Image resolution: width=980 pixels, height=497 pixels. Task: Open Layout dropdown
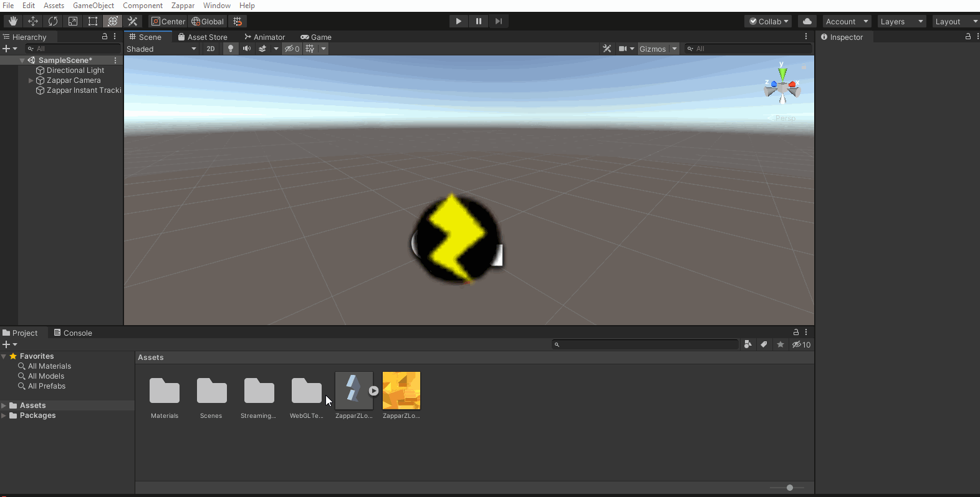tap(956, 21)
